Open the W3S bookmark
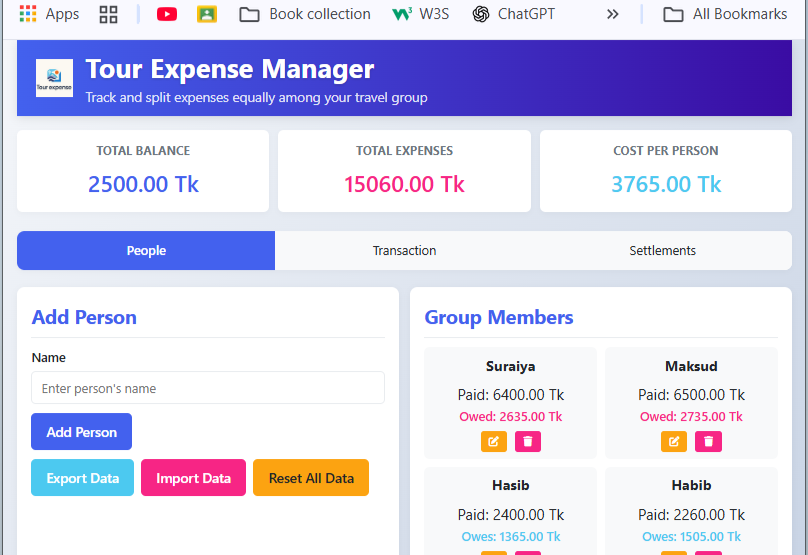The height and width of the screenshot is (555, 808). [x=420, y=14]
